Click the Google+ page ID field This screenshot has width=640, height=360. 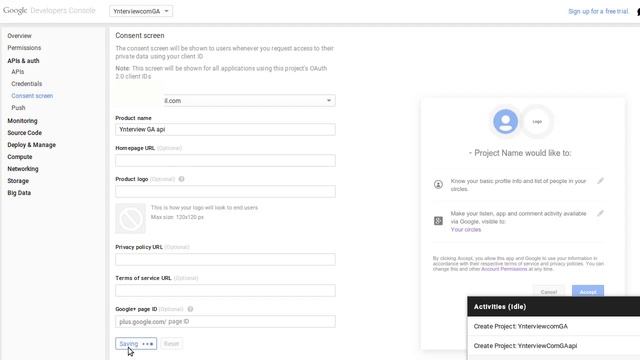[225, 322]
